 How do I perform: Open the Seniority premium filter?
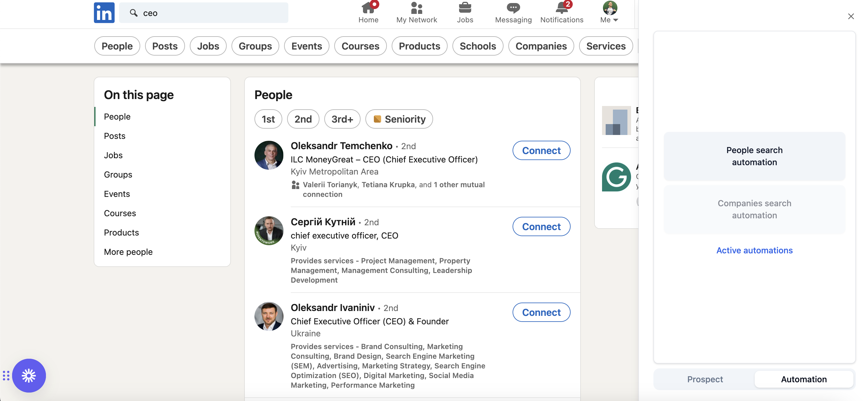(x=399, y=119)
